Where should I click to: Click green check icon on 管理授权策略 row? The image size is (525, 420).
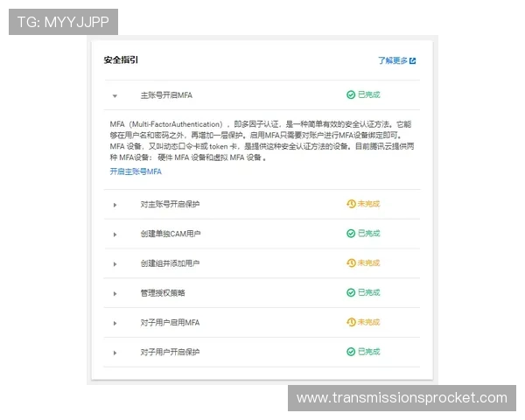pyautogui.click(x=351, y=292)
